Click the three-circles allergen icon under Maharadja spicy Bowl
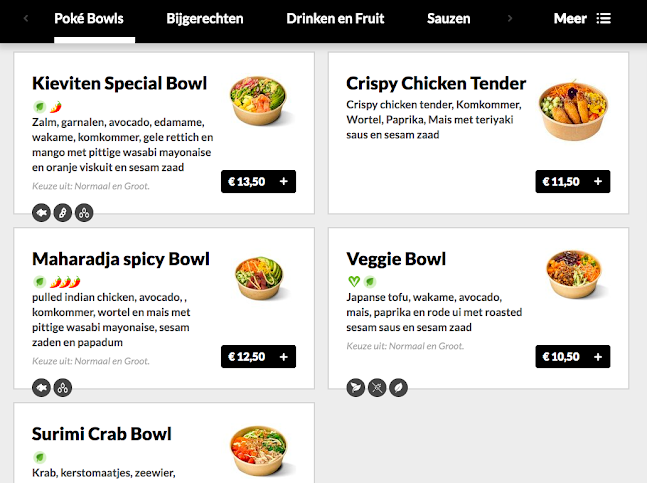This screenshot has height=483, width=647. tap(62, 387)
